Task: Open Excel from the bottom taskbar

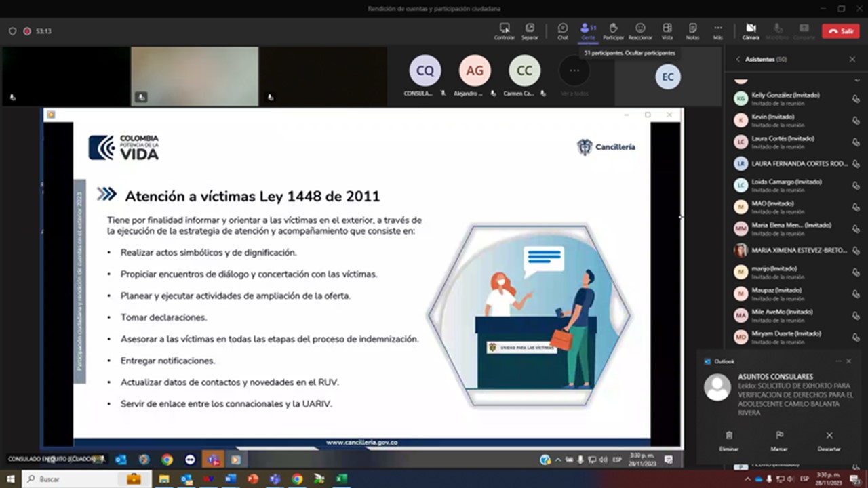Action: [341, 479]
